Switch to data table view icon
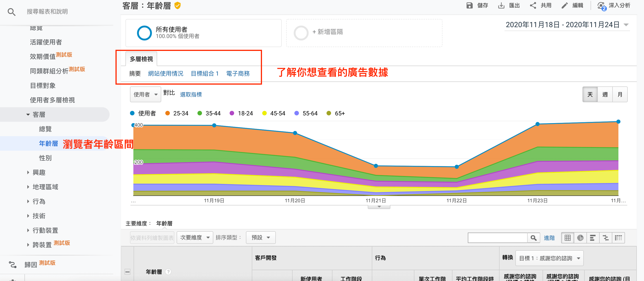This screenshot has height=281, width=644. pyautogui.click(x=567, y=238)
